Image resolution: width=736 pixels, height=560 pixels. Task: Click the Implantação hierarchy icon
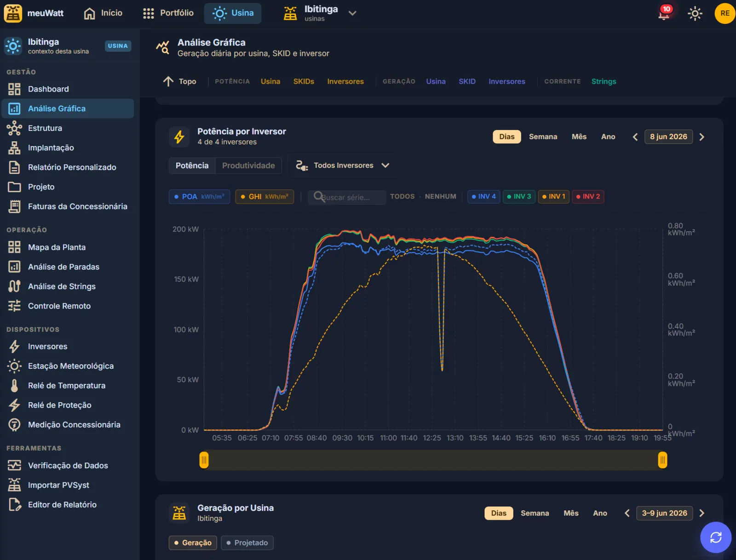click(14, 148)
